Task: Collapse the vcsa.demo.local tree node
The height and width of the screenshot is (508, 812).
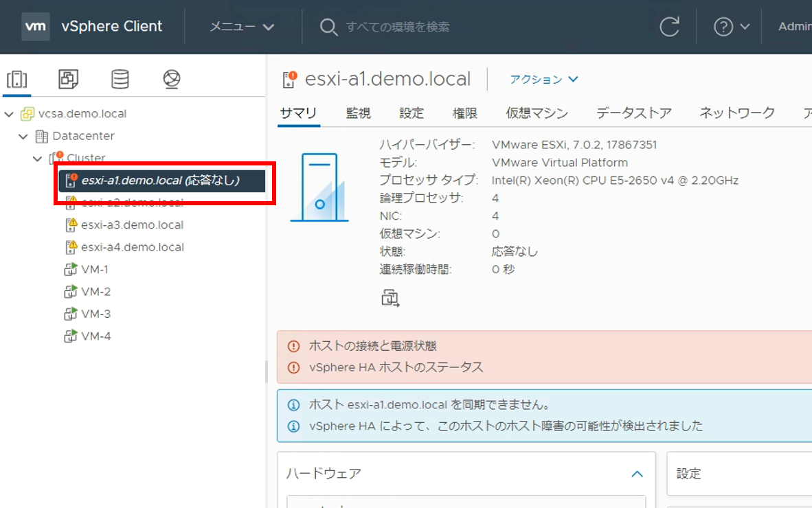Action: [9, 114]
